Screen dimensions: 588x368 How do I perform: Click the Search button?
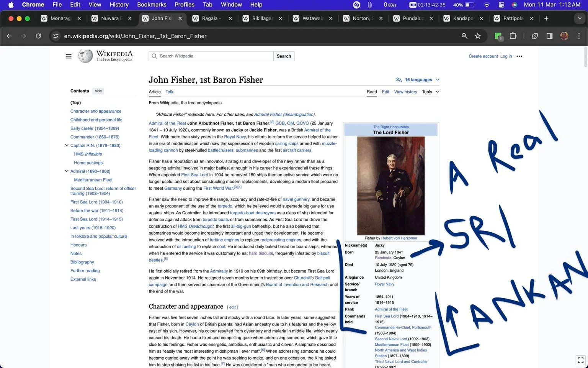tap(284, 56)
